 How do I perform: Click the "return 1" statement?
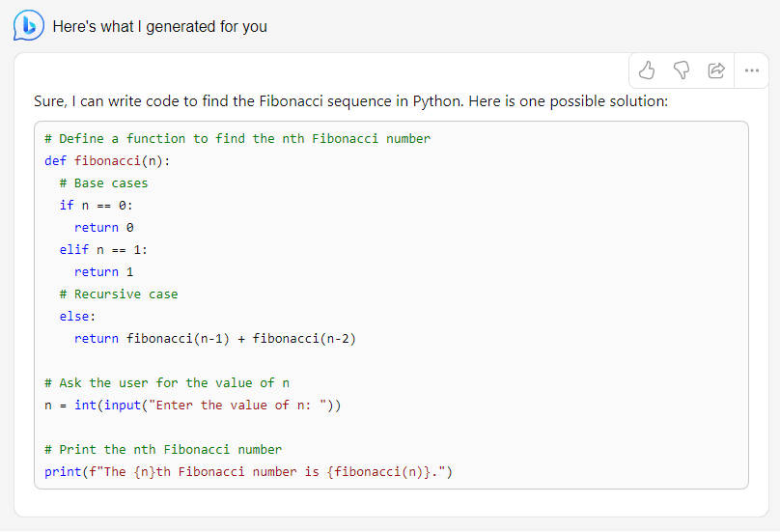click(x=103, y=272)
